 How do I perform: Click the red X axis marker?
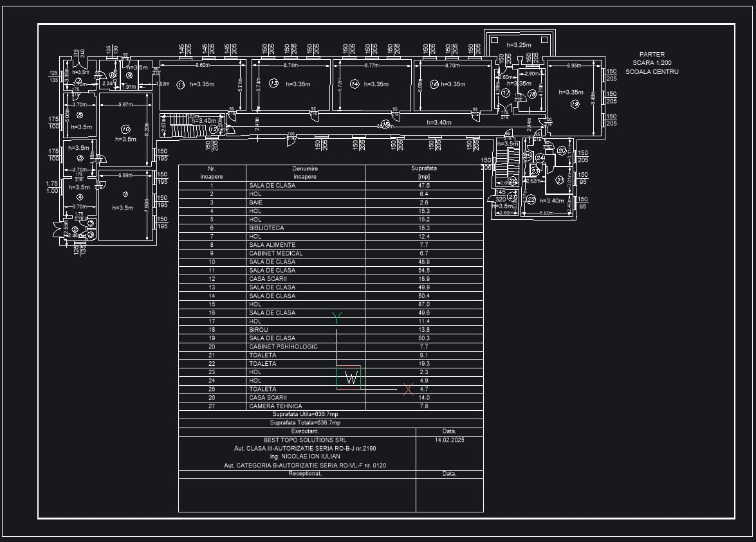pyautogui.click(x=409, y=389)
